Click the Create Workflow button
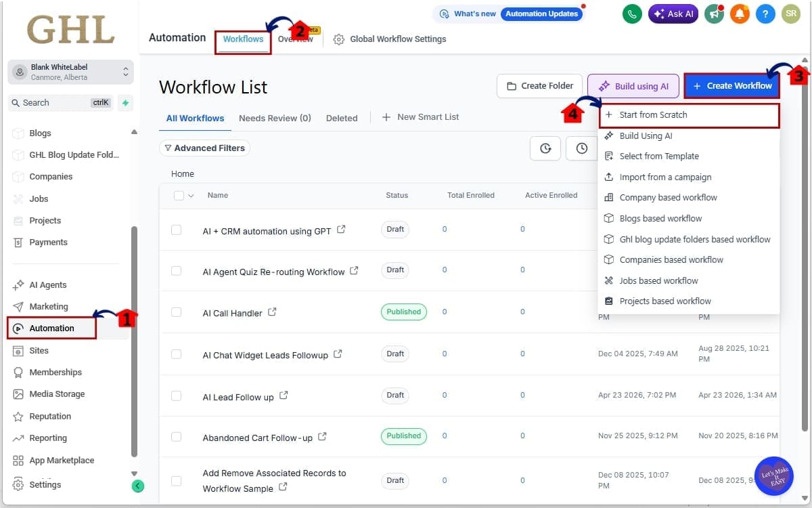 732,86
